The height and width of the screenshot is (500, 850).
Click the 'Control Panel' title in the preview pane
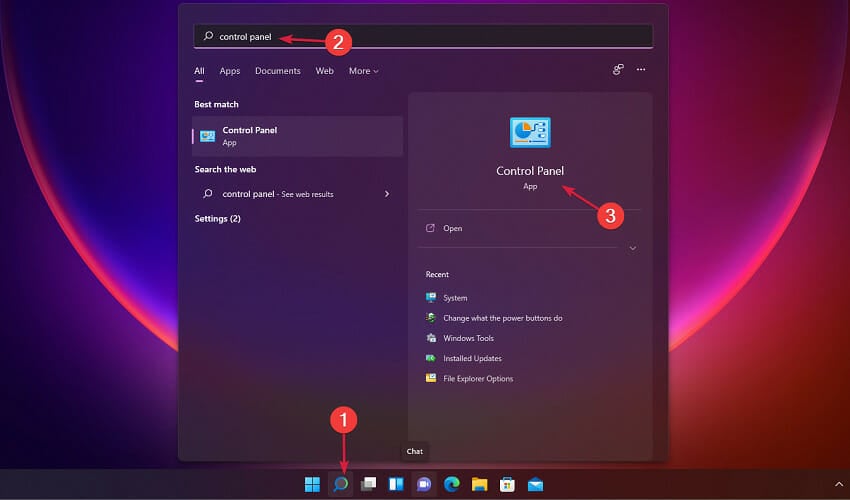click(x=530, y=171)
